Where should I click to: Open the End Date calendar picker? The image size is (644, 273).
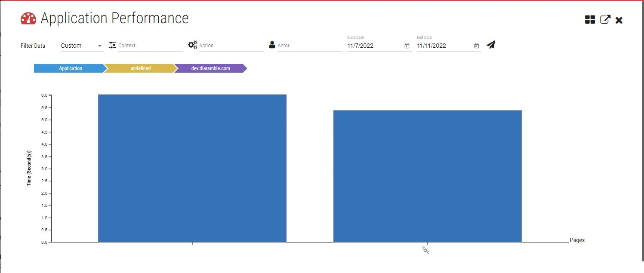click(477, 46)
